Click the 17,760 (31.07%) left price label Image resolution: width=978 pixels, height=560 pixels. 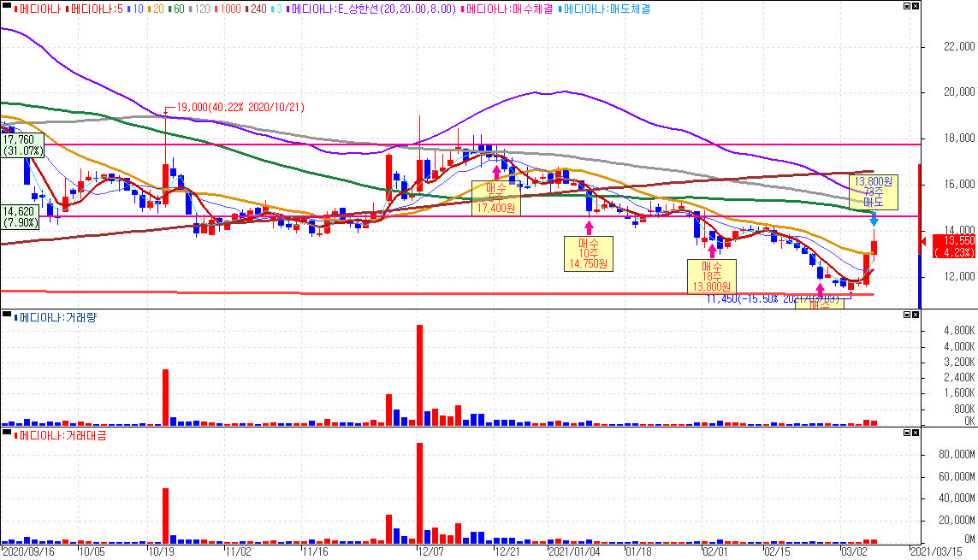pyautogui.click(x=22, y=145)
